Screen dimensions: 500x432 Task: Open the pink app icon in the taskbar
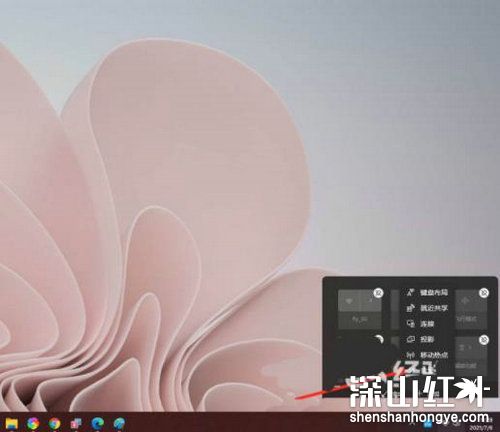tap(76, 424)
